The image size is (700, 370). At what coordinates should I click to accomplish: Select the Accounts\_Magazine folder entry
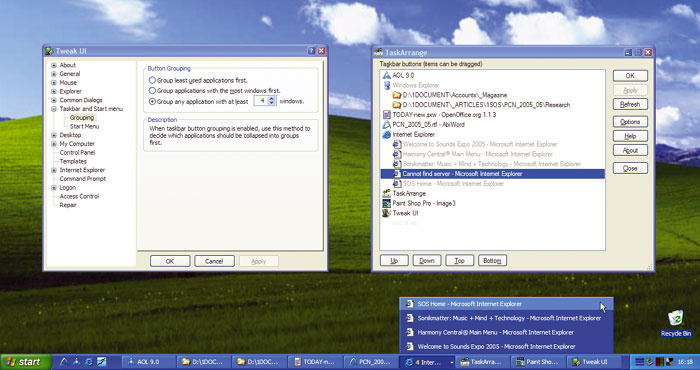449,95
